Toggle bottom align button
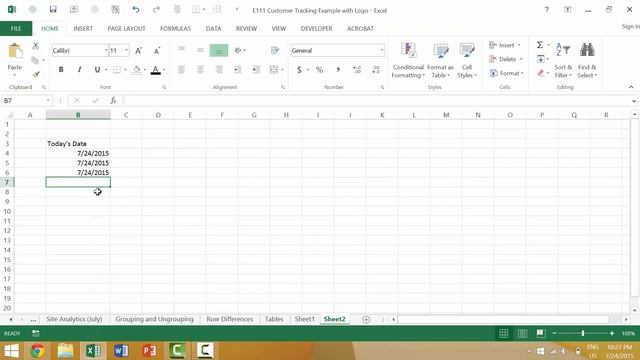 219,50
